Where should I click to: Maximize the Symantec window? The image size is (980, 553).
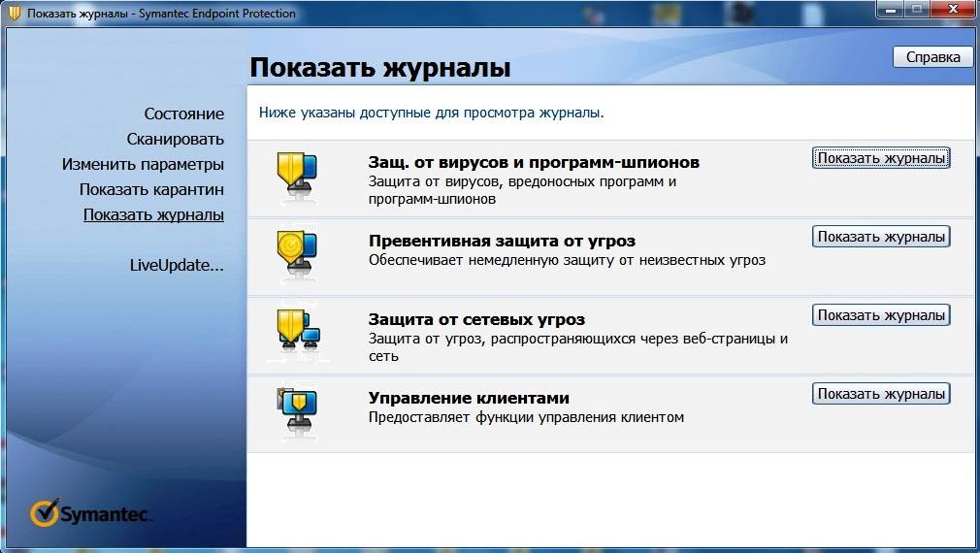pyautogui.click(x=917, y=10)
